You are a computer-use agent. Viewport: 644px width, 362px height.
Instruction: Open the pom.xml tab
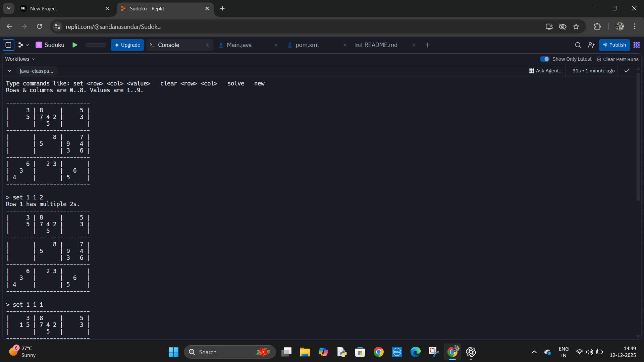tap(307, 45)
